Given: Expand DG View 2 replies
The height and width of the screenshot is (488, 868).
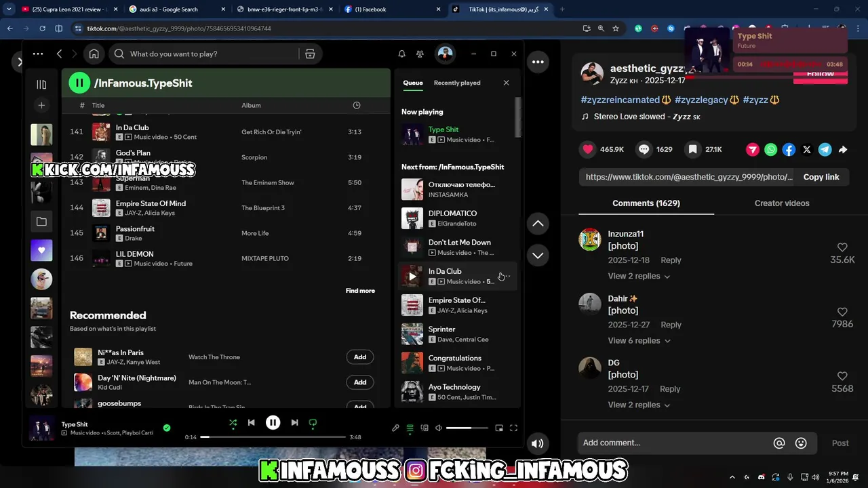Looking at the screenshot, I should coord(639,405).
